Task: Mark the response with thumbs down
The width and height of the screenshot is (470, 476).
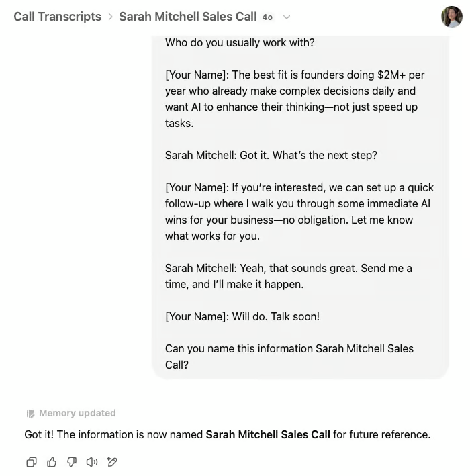Action: (72, 462)
